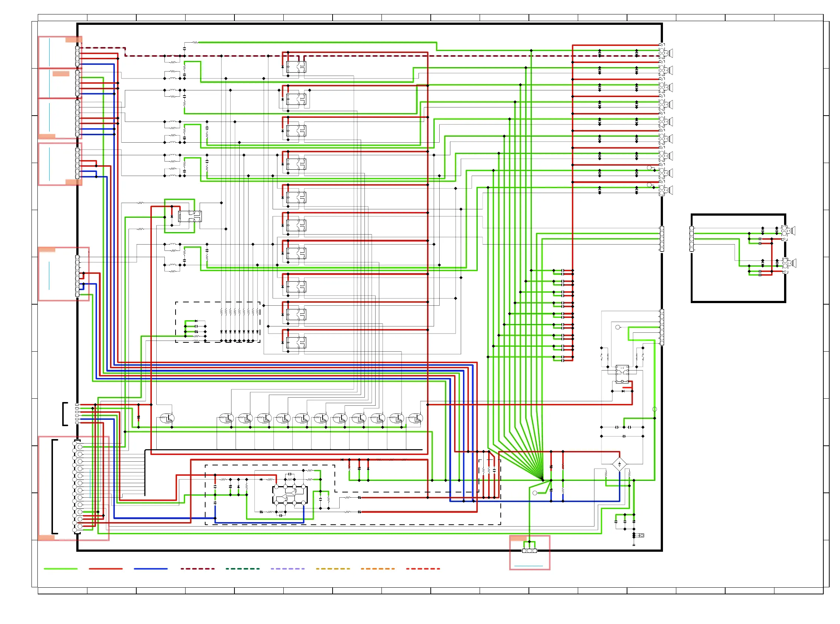Click the eight-pin IC chip inside dashed box

tap(290, 495)
